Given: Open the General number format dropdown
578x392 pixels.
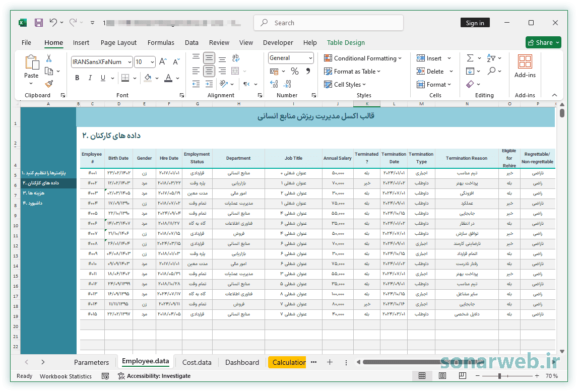Looking at the screenshot, I should (x=310, y=58).
